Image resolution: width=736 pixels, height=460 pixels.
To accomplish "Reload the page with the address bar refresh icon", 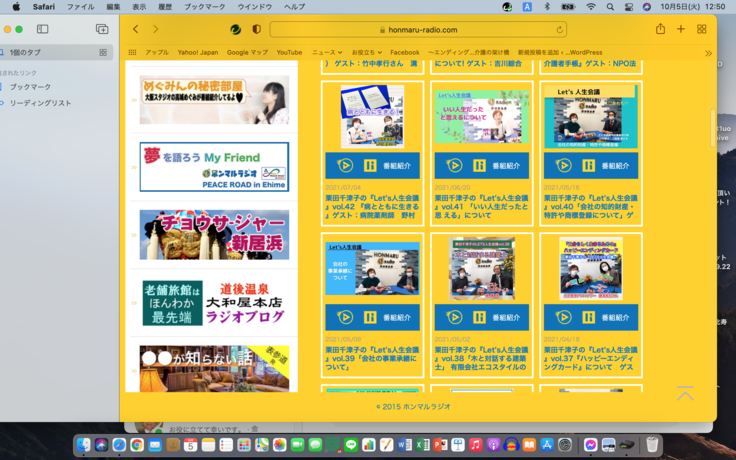I will pos(559,30).
